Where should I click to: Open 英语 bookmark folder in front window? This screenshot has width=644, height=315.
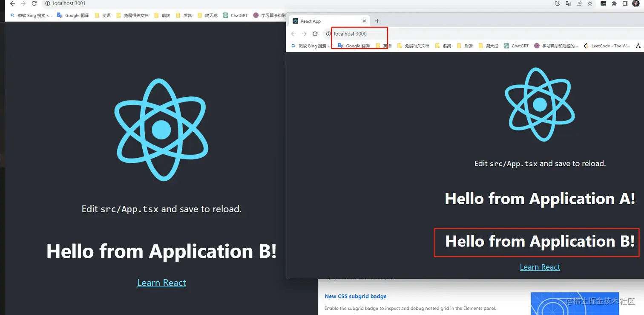[x=383, y=46]
